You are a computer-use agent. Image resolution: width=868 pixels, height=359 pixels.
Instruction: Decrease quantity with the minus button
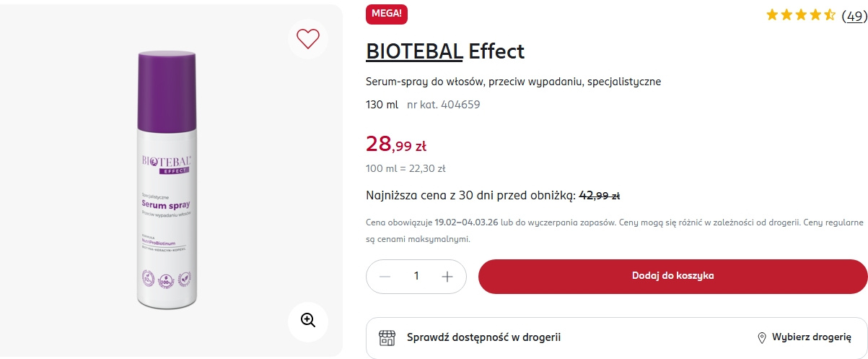[385, 277]
